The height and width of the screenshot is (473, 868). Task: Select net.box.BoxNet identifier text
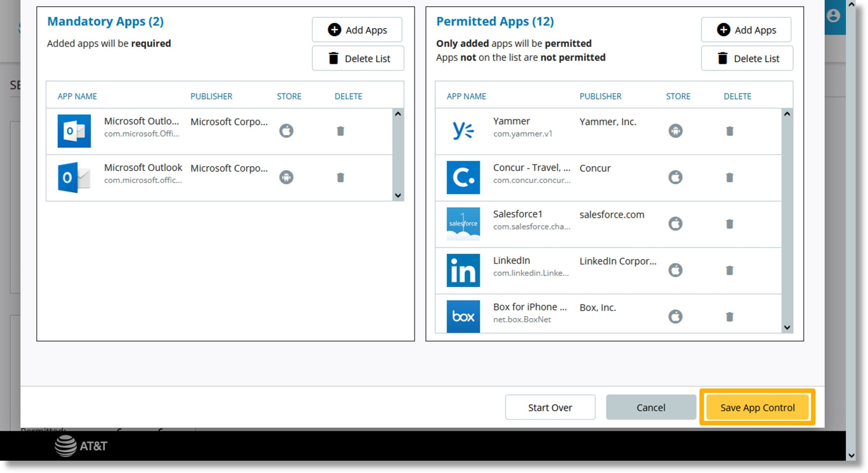[522, 320]
